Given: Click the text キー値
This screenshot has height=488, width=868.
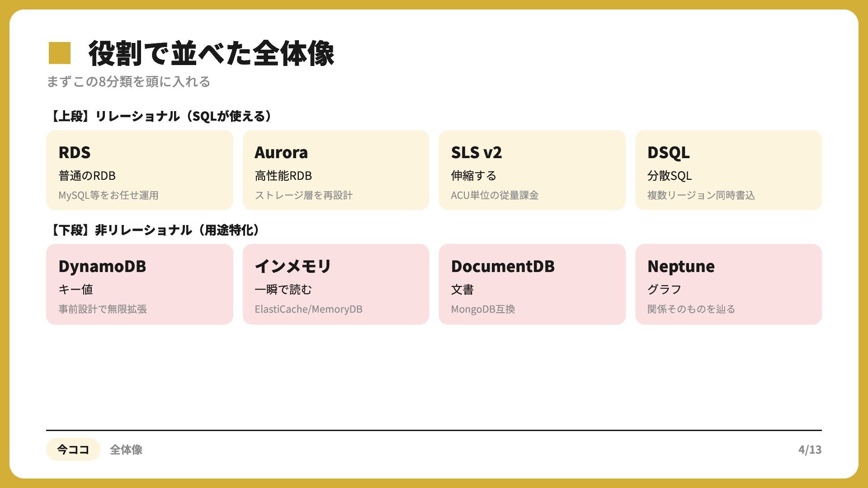Looking at the screenshot, I should coord(75,289).
